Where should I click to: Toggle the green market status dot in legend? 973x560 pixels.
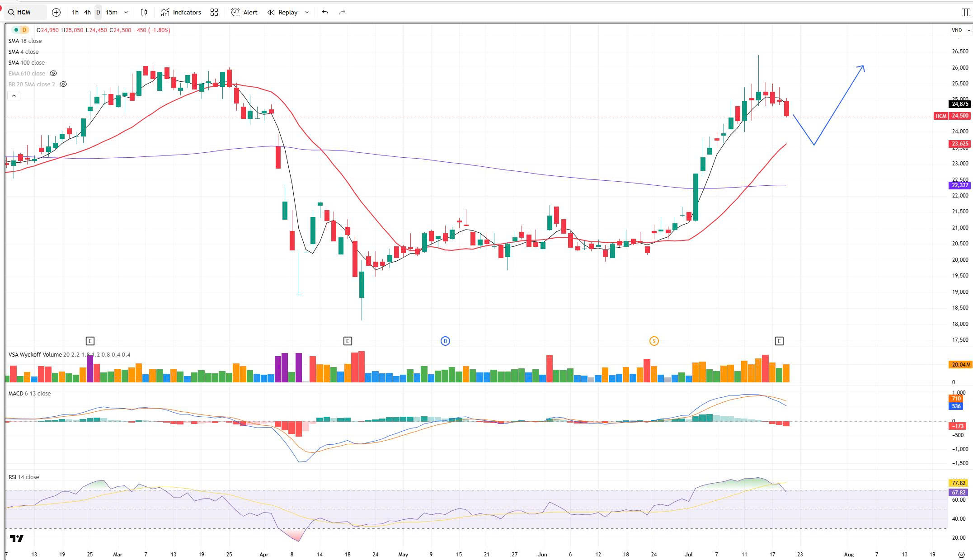pyautogui.click(x=16, y=30)
